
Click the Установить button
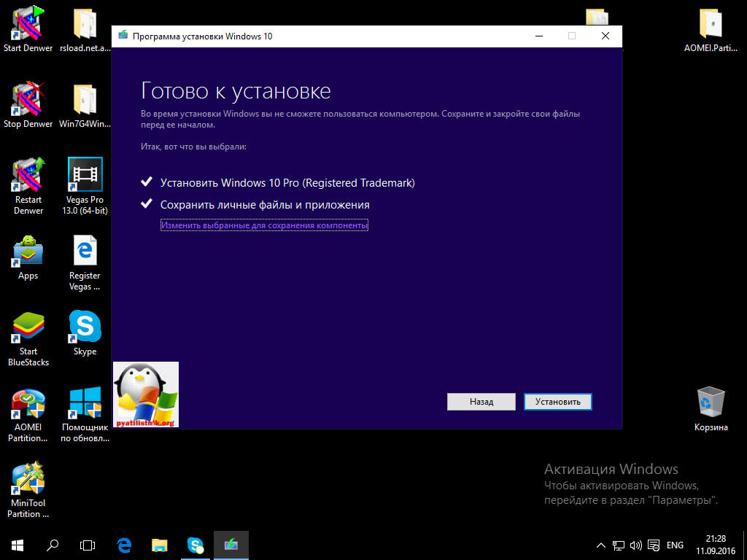557,402
